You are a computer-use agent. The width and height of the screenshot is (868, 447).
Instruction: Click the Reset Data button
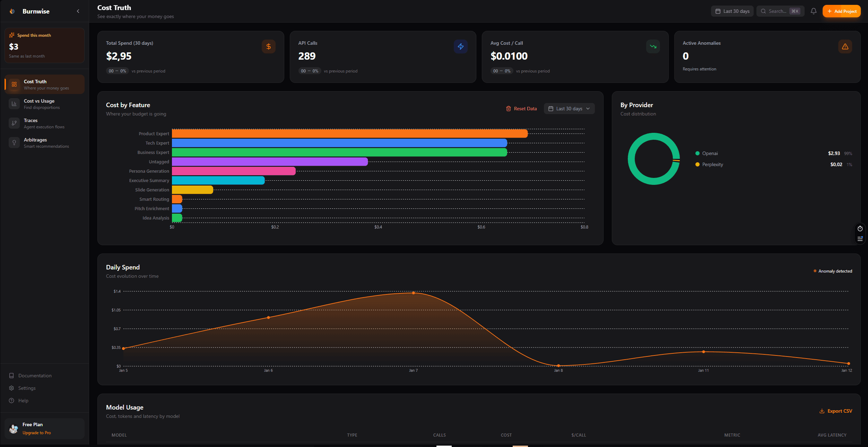click(x=521, y=109)
